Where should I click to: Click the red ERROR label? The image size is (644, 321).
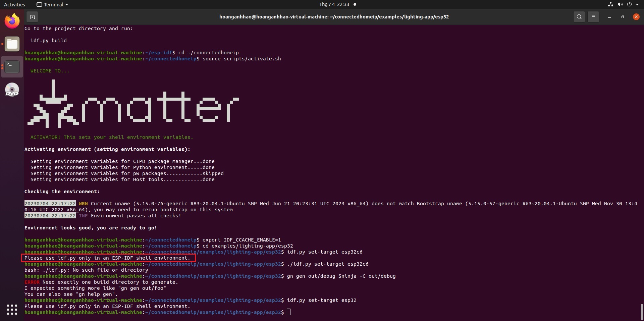(32, 282)
